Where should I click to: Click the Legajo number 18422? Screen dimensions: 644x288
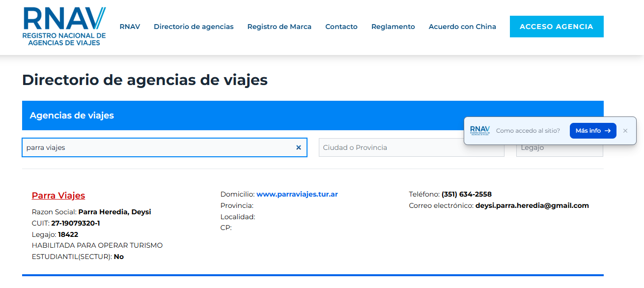pos(68,234)
